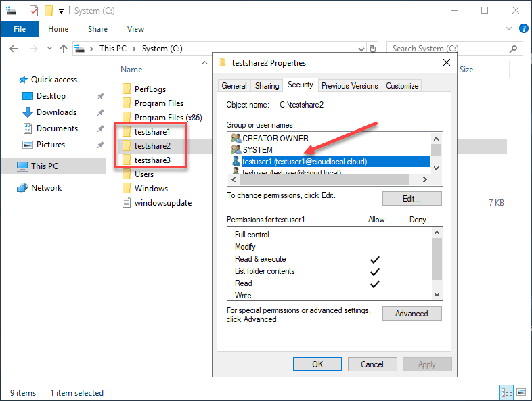The image size is (532, 401).
Task: Switch to large icons view in status bar
Action: 521,393
